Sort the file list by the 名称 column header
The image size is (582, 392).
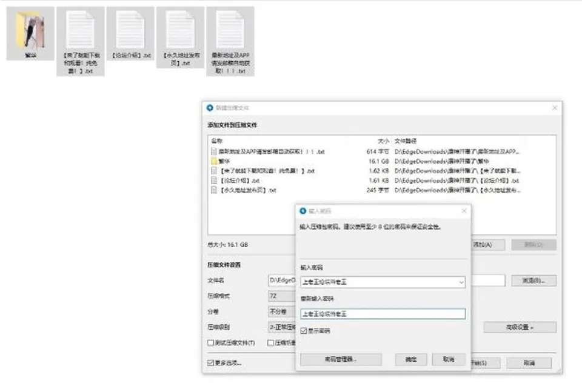tap(217, 141)
